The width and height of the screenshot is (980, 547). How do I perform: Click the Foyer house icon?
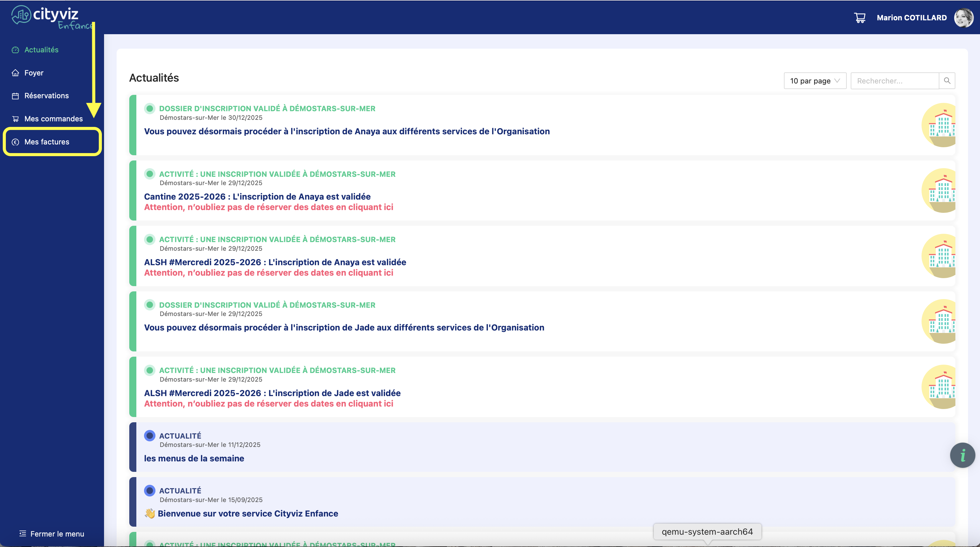click(x=15, y=73)
